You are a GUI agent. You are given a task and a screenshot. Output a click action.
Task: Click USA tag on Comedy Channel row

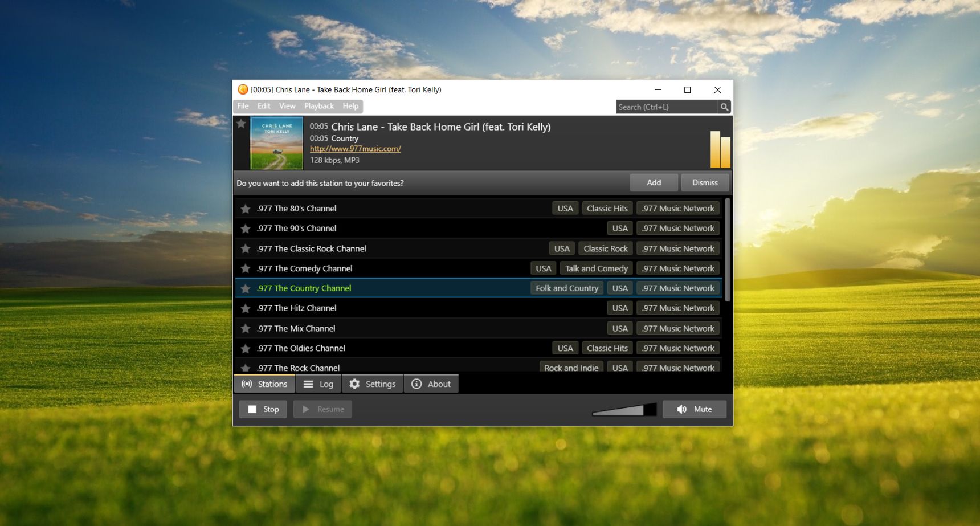point(544,268)
